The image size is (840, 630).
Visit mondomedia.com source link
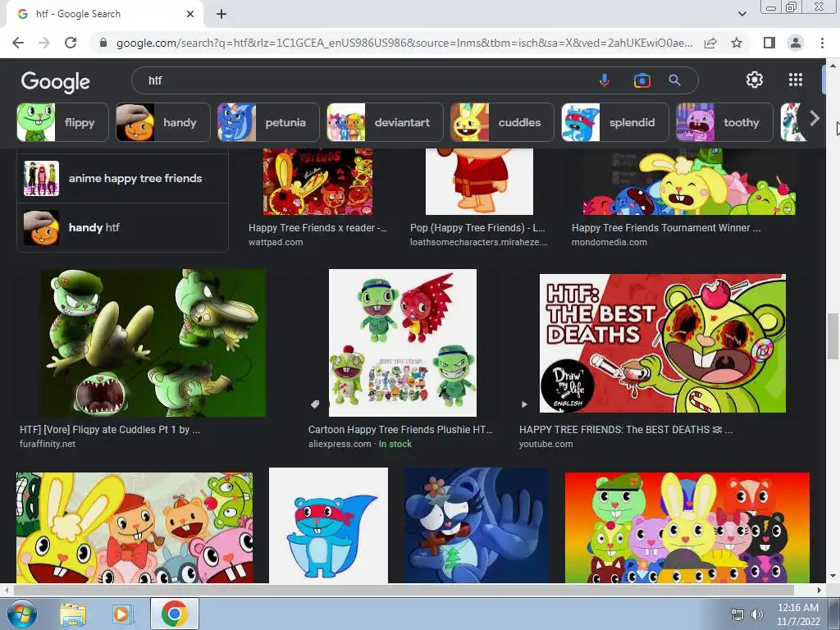[x=609, y=242]
